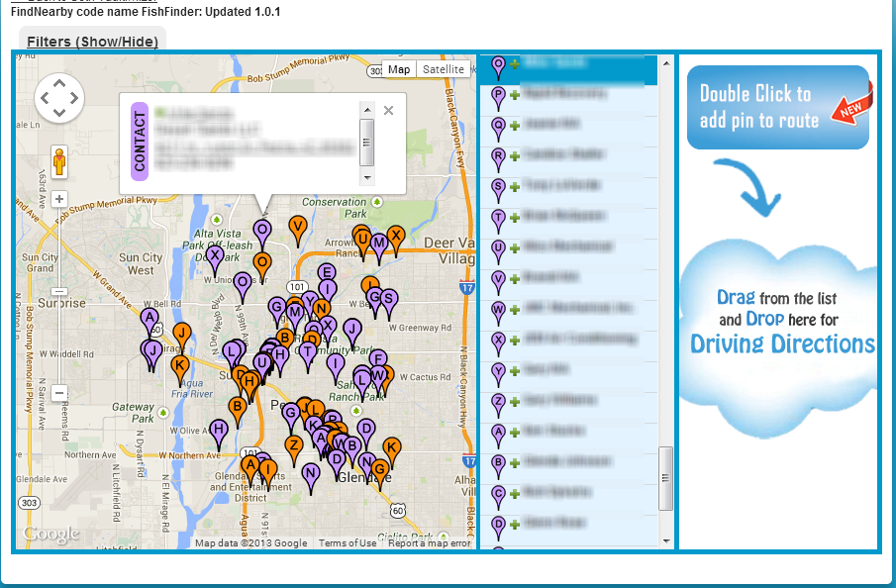896x588 pixels.
Task: Click the map zoom out minus button
Action: coord(59,393)
